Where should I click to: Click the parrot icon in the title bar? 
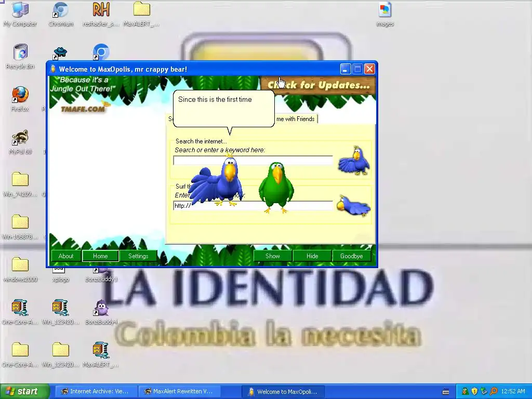(52, 69)
